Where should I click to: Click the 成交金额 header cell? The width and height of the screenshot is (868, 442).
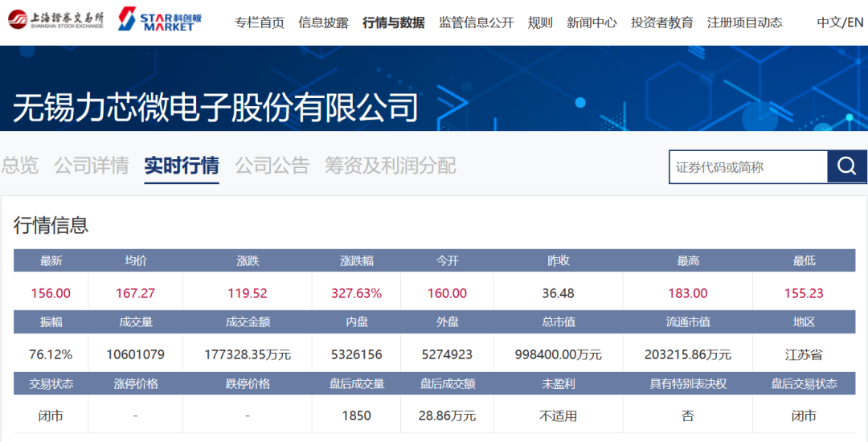pos(248,322)
